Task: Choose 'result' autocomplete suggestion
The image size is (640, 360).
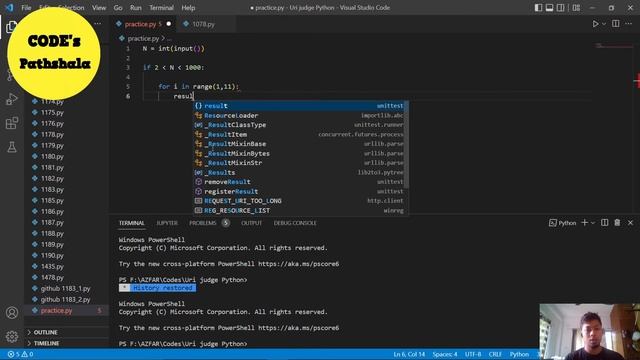Action: 299,106
